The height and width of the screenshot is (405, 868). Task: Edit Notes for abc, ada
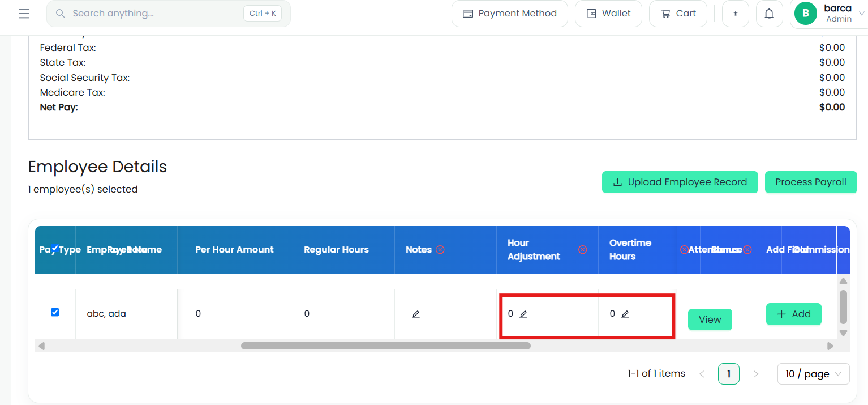(x=416, y=314)
